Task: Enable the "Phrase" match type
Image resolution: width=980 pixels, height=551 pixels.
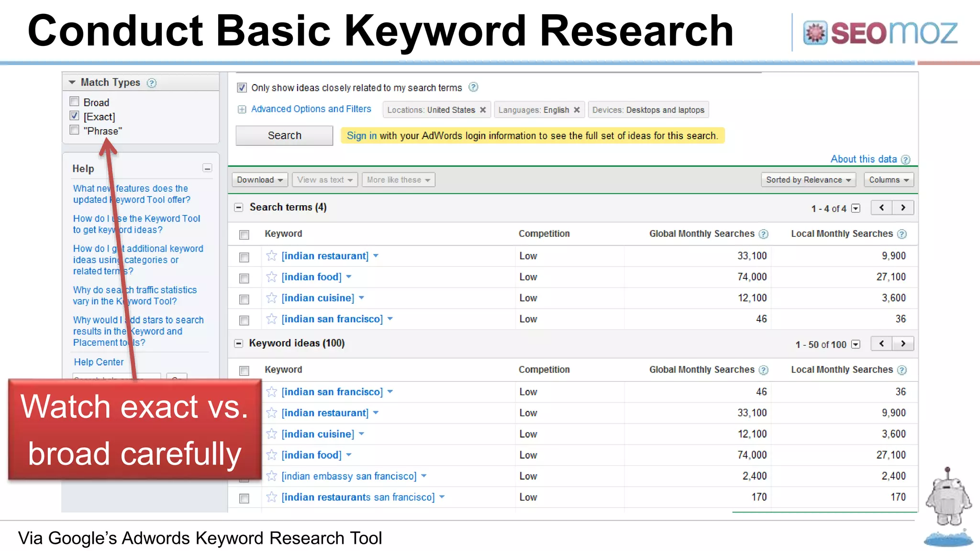Action: click(x=74, y=130)
